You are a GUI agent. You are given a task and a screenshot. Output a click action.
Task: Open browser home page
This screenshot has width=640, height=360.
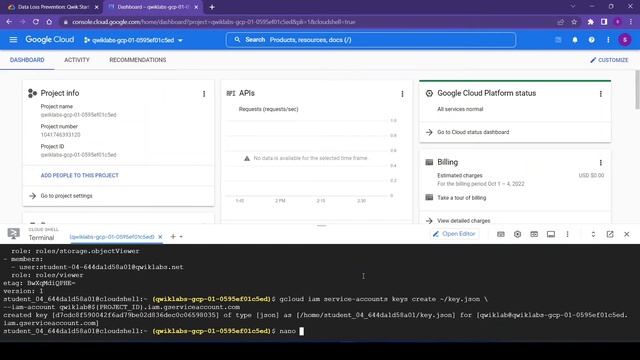(49, 22)
